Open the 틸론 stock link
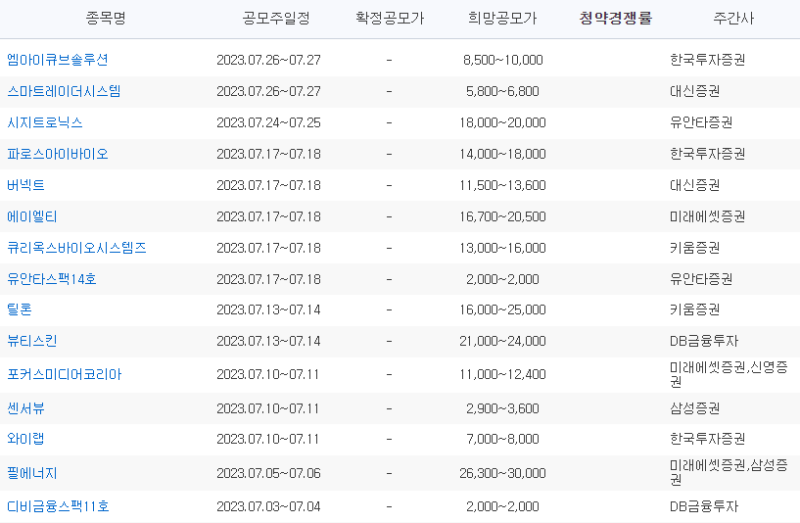 tap(19, 310)
